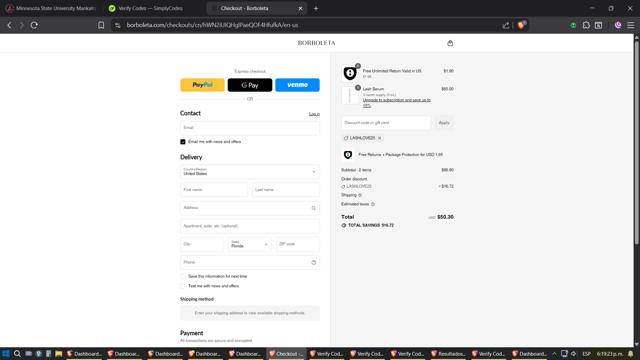Open a new browser tab
The height and width of the screenshot is (360, 640).
point(316,8)
